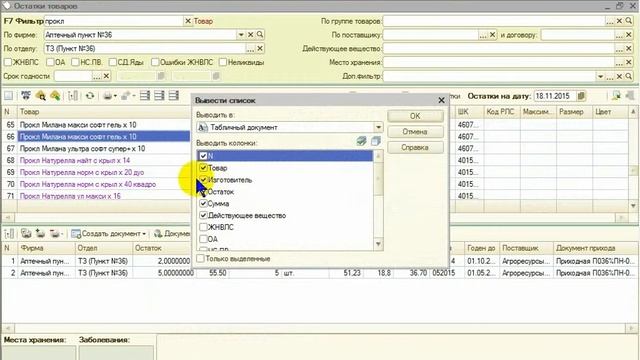Open ellipsis selector for По отделу

250,49
